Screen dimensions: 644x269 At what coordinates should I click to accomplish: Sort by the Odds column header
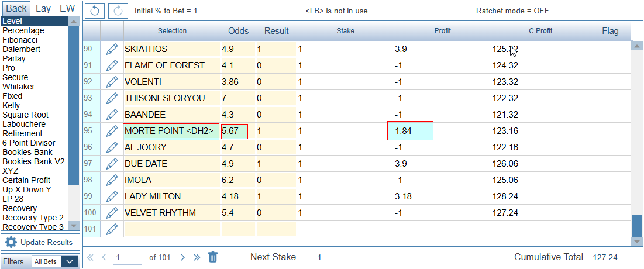point(238,31)
